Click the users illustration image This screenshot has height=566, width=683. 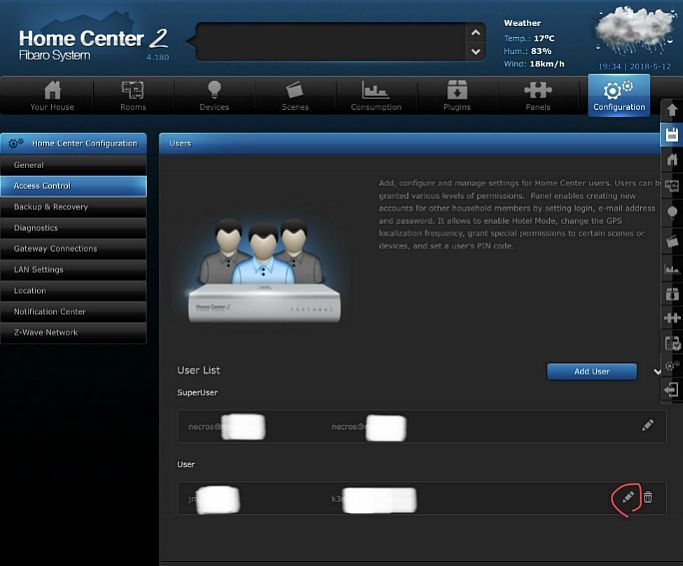tap(264, 271)
